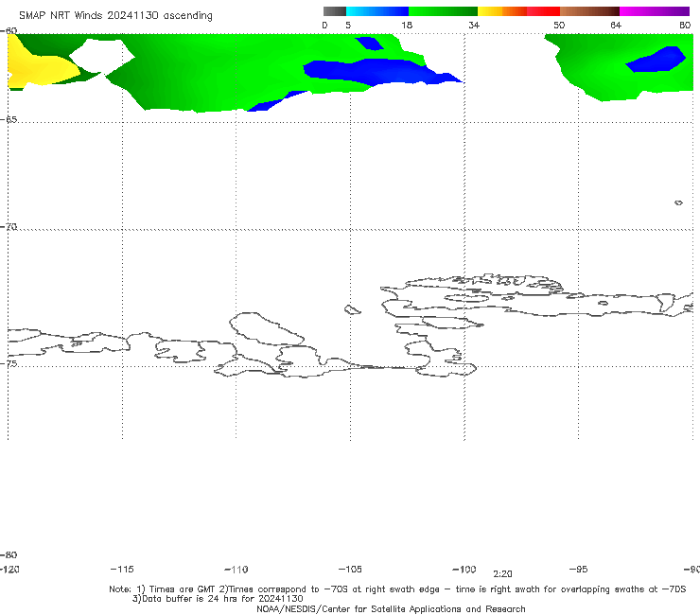Click the '-115' longitude axis label
Image resolution: width=700 pixels, height=615 pixels.
(122, 570)
